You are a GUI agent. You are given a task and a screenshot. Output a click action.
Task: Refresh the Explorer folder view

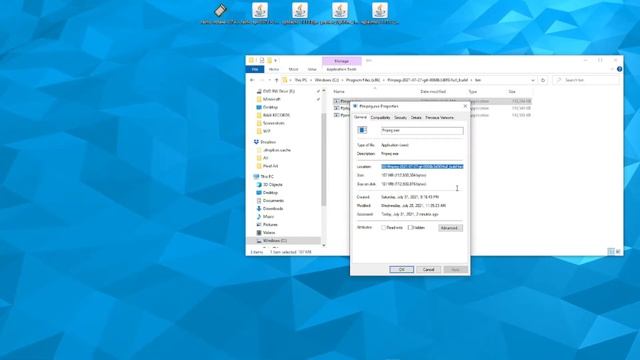tap(543, 80)
